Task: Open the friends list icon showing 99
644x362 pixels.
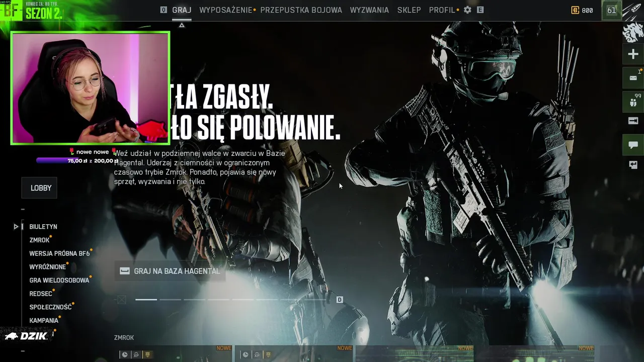Action: [633, 102]
